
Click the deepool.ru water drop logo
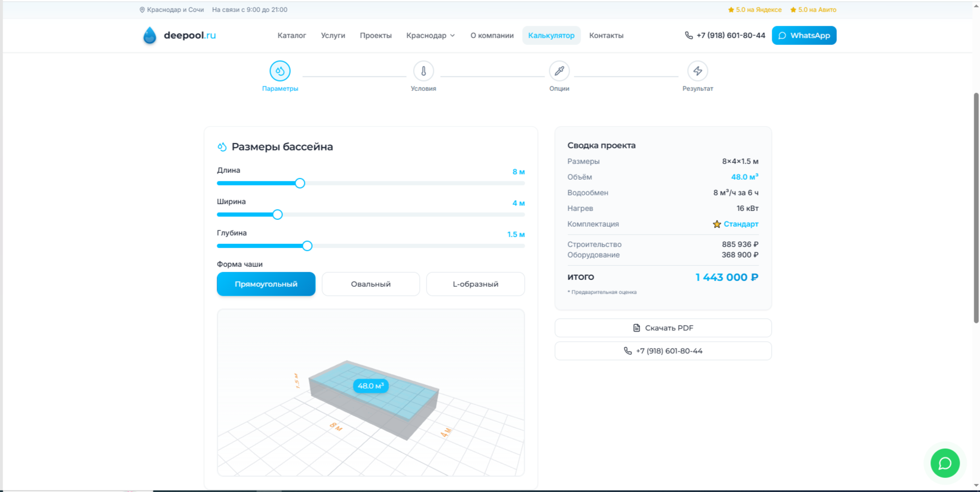point(150,36)
